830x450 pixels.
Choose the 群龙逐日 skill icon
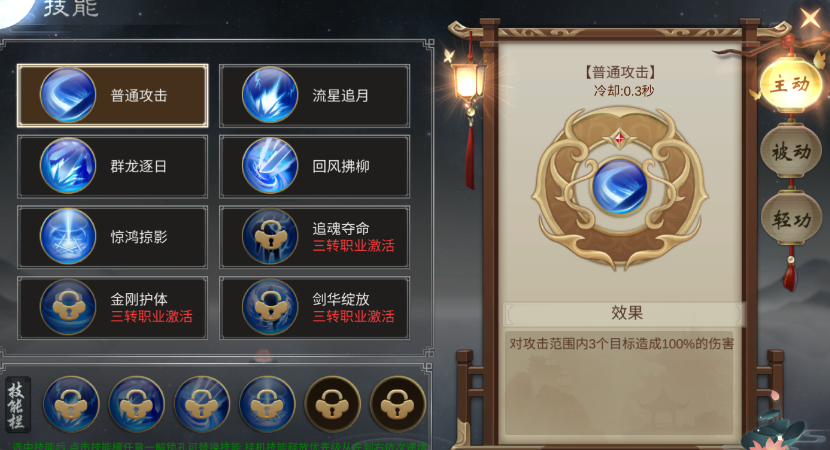tap(68, 166)
